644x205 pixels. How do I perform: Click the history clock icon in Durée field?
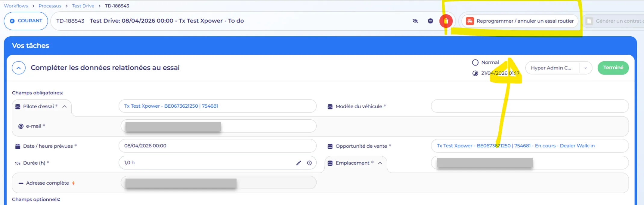(x=309, y=163)
